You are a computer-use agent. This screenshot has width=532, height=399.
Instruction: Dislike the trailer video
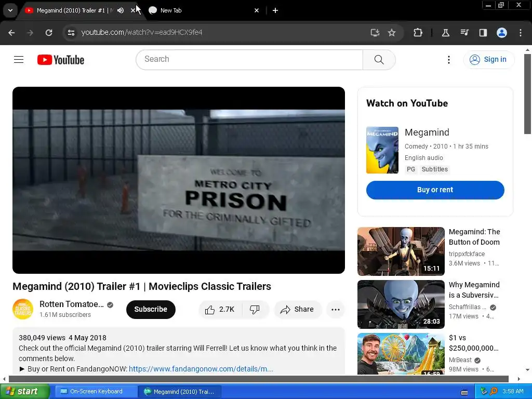click(x=255, y=309)
